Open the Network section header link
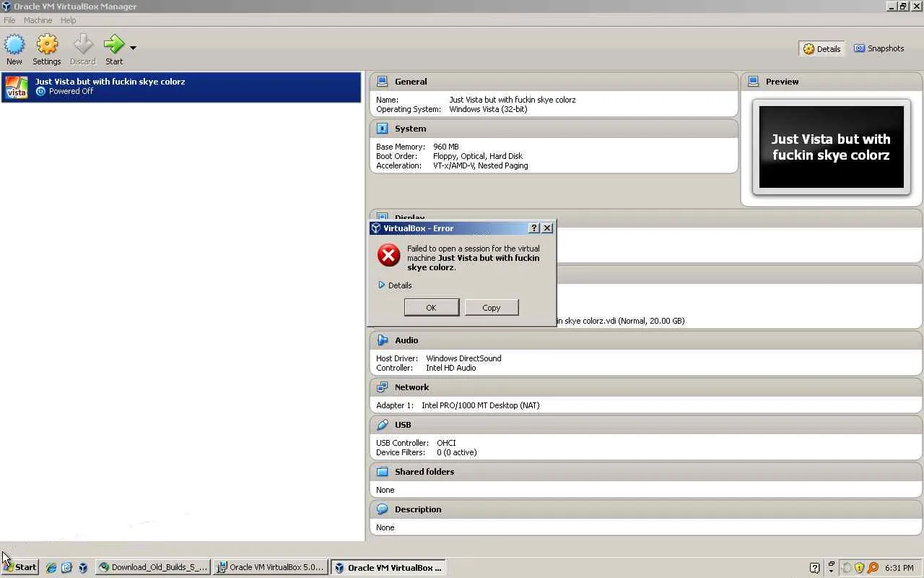 [x=411, y=387]
